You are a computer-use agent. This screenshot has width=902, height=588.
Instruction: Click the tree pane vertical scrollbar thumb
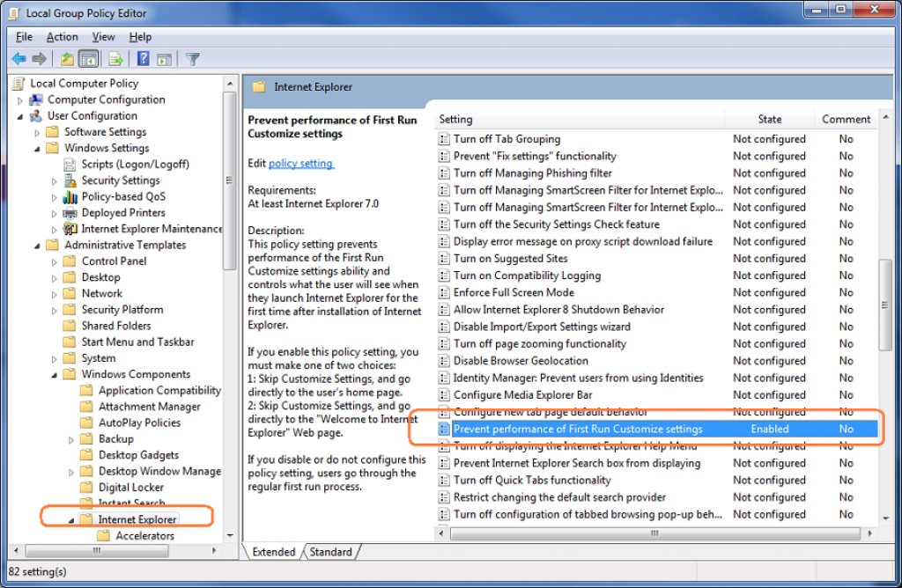click(x=229, y=180)
